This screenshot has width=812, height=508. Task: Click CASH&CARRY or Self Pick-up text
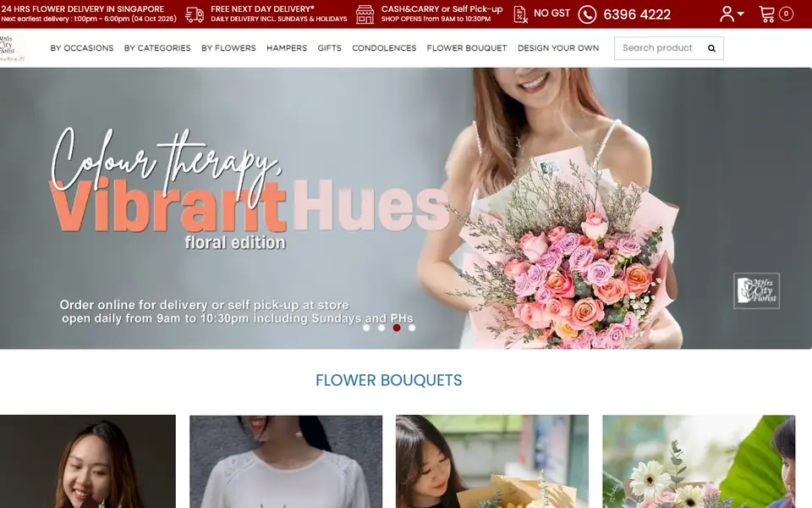(442, 8)
